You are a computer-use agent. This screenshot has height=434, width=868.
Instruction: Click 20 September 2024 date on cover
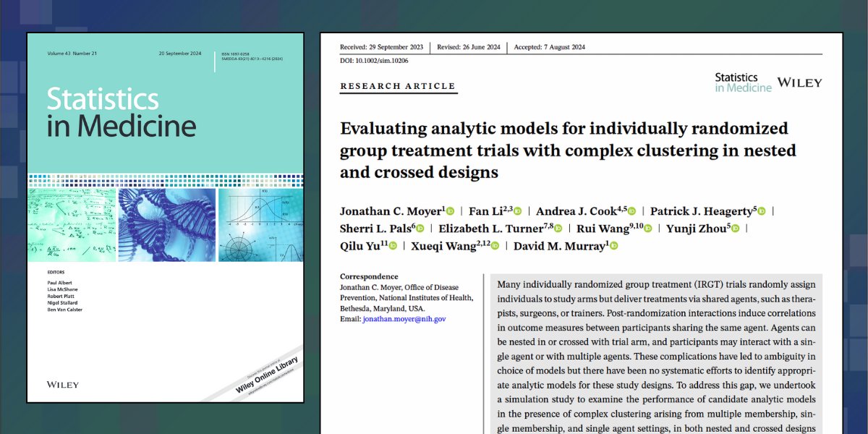180,54
